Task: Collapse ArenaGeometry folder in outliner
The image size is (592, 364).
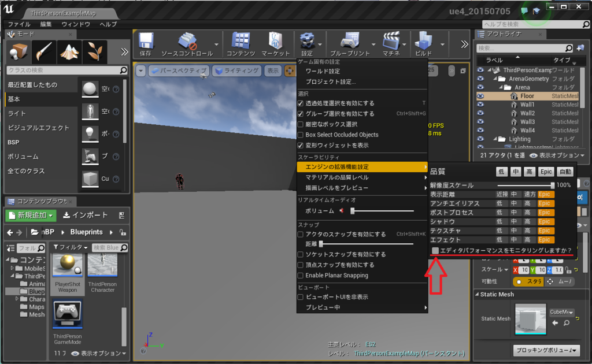Action: click(495, 79)
